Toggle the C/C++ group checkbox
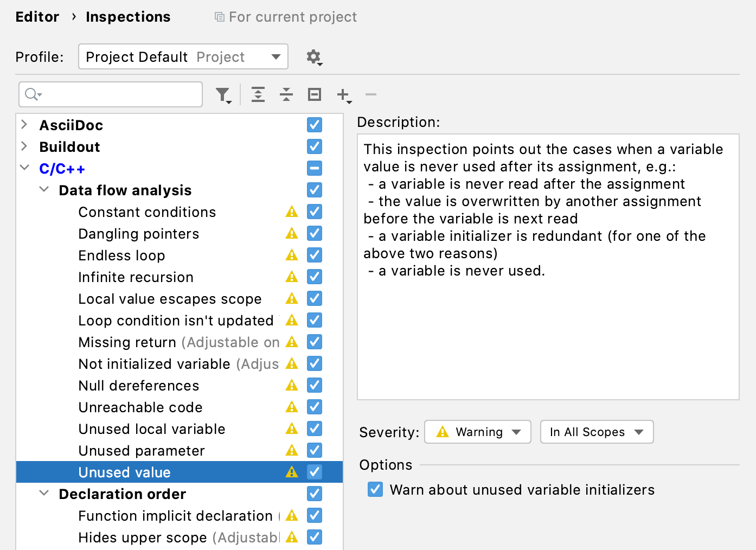The image size is (756, 550). tap(314, 168)
